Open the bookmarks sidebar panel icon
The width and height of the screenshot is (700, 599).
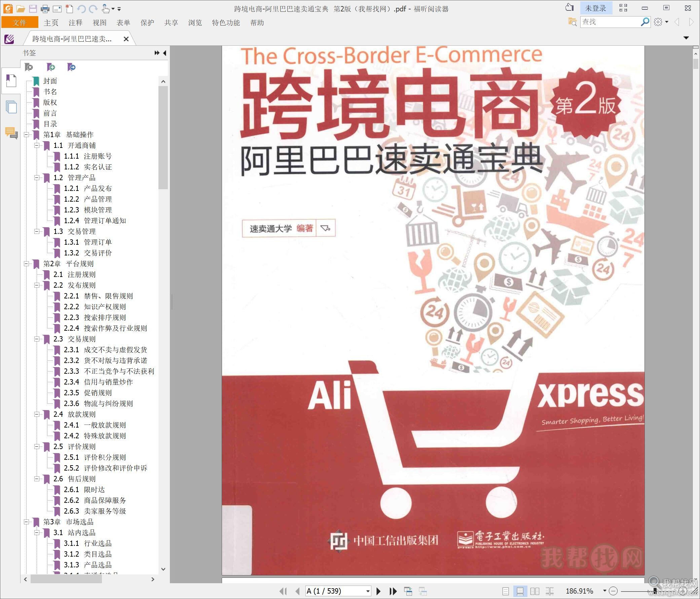pyautogui.click(x=11, y=81)
